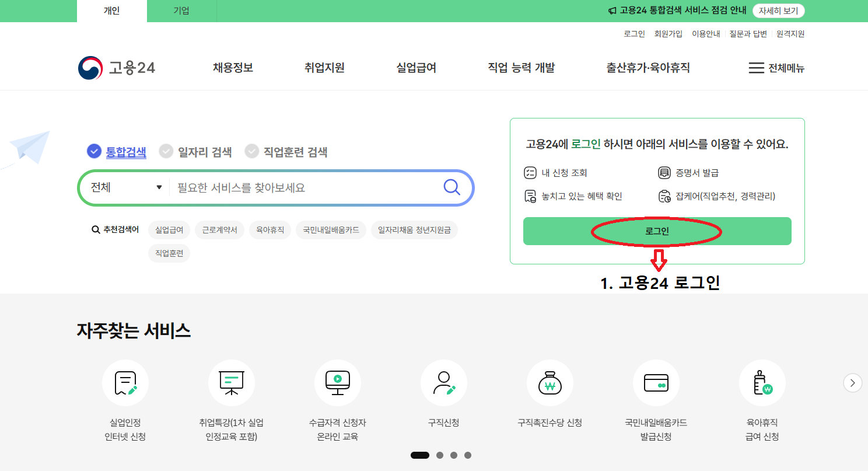The image size is (868, 471).
Task: Open the 국민내일배움카드 발급신청 card icon
Action: click(656, 383)
